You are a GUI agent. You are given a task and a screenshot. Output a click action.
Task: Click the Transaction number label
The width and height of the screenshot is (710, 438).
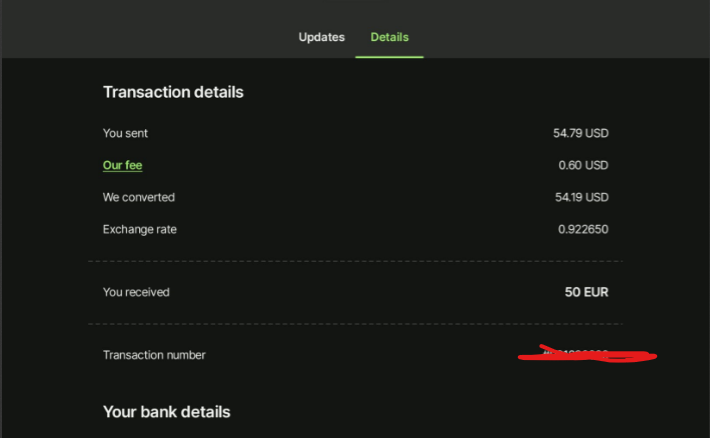click(x=154, y=355)
